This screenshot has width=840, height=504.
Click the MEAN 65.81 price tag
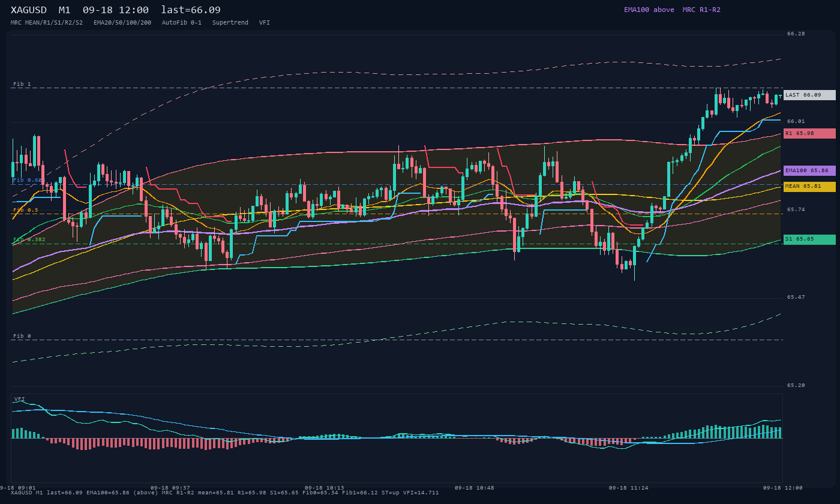coord(809,187)
